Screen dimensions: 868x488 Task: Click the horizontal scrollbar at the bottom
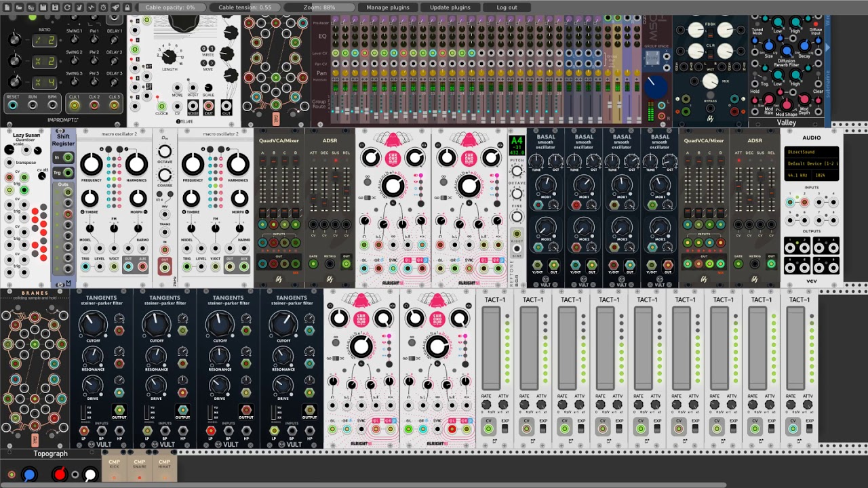[x=363, y=485]
